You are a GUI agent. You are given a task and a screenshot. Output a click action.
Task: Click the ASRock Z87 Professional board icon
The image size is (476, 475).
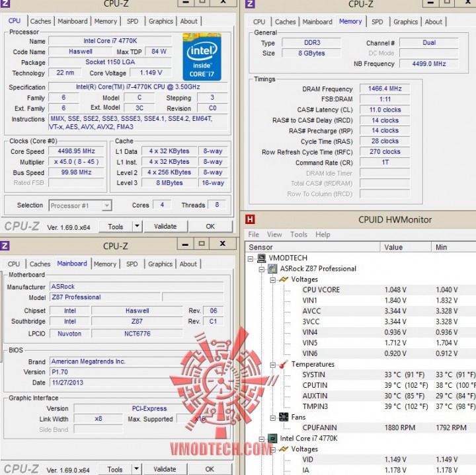click(x=272, y=269)
